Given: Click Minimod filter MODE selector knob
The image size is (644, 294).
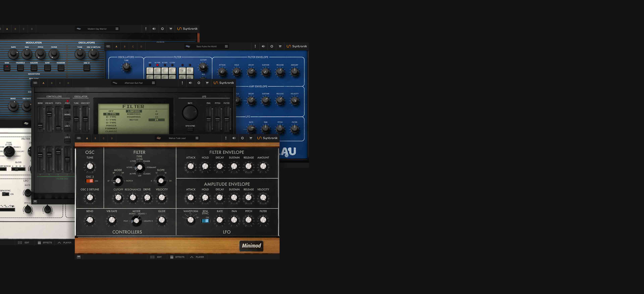Looking at the screenshot, I should (118, 181).
